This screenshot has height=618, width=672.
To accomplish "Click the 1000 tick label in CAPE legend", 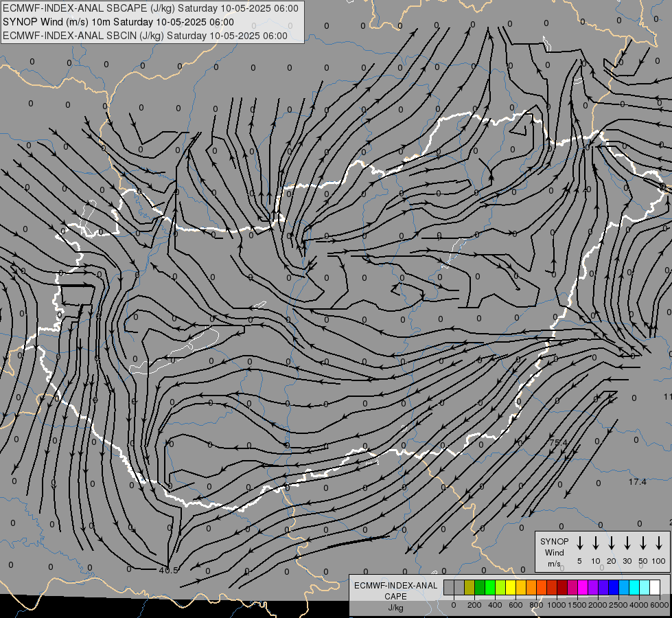I will coord(557,605).
